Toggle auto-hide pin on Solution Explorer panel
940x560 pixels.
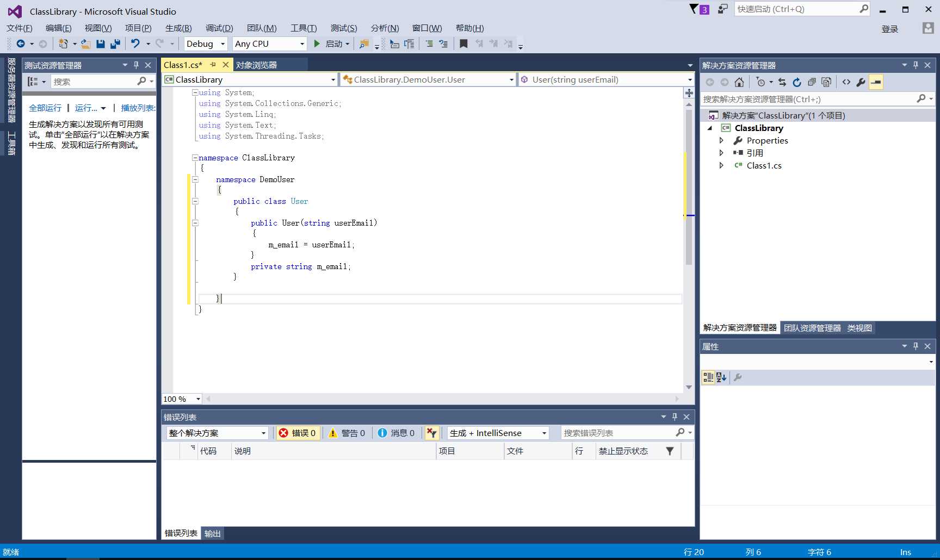[x=916, y=65]
